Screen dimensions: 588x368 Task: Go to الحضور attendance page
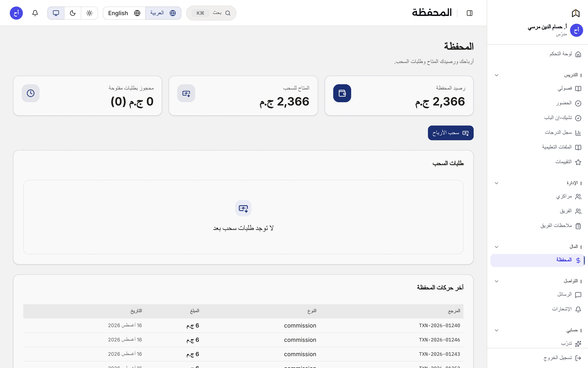pos(538,103)
